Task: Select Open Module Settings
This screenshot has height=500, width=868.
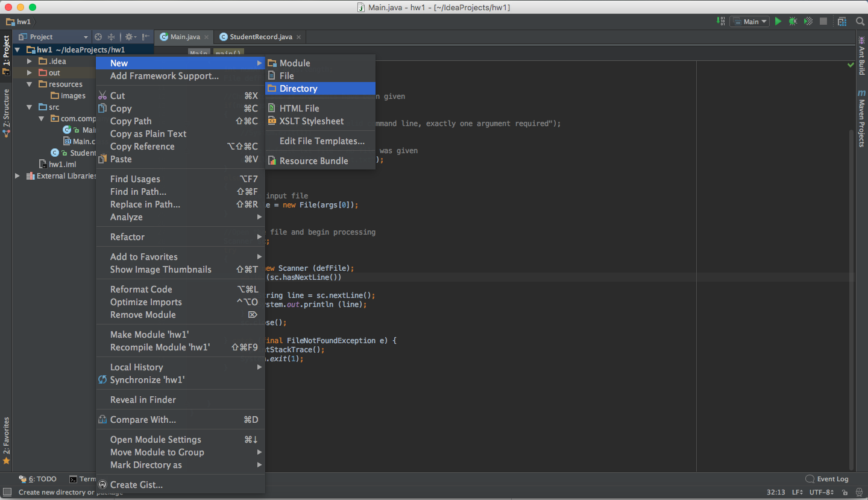Action: click(180, 440)
